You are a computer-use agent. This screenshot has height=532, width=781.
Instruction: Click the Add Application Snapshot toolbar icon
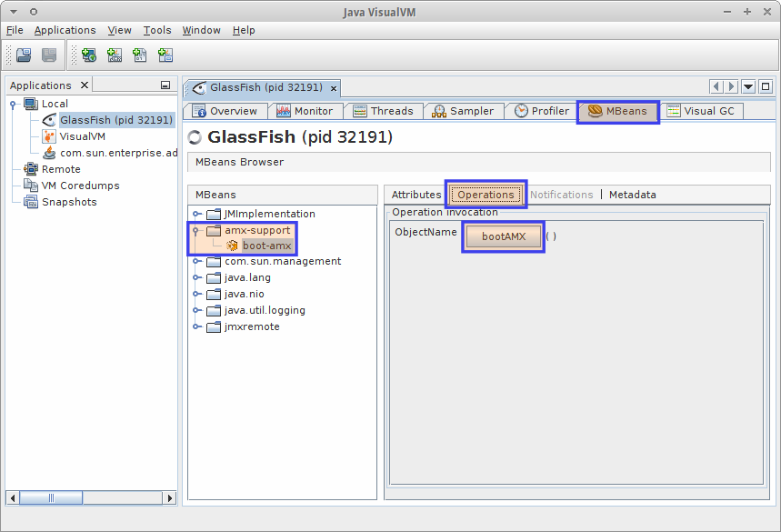tap(165, 55)
